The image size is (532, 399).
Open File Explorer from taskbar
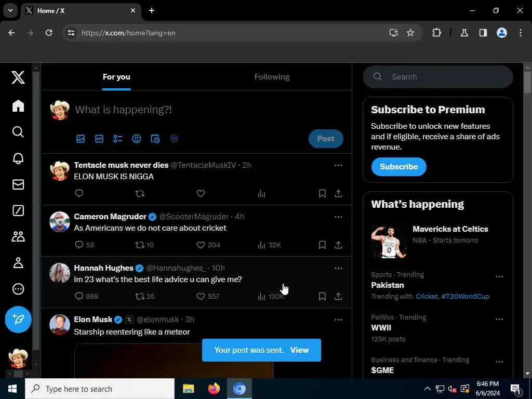[x=188, y=389]
